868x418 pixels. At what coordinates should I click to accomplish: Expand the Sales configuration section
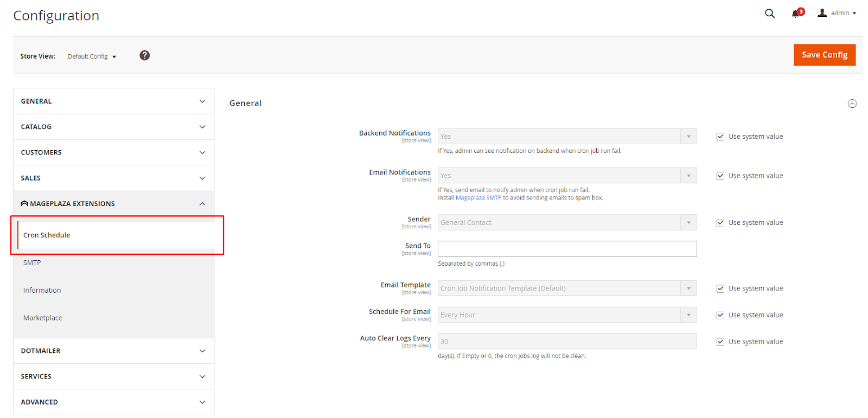pyautogui.click(x=113, y=178)
